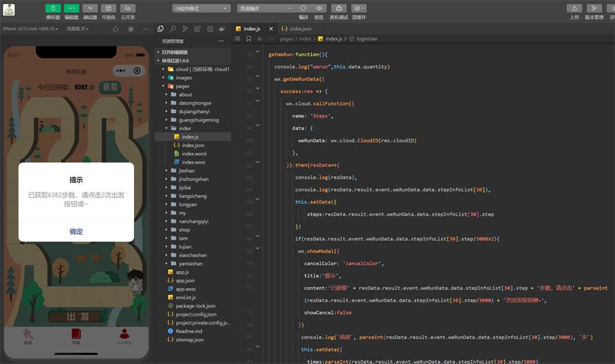
Task: Toggle the 模拟器 simulator panel
Action: 53,8
